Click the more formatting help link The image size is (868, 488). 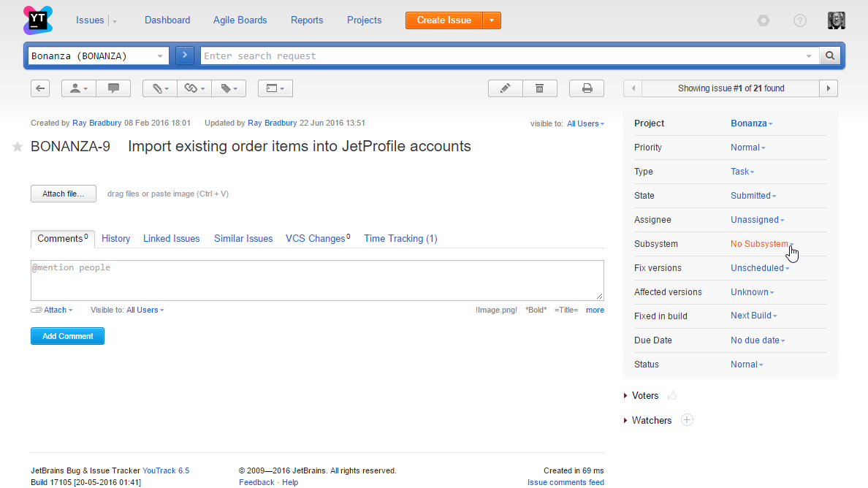pyautogui.click(x=595, y=310)
